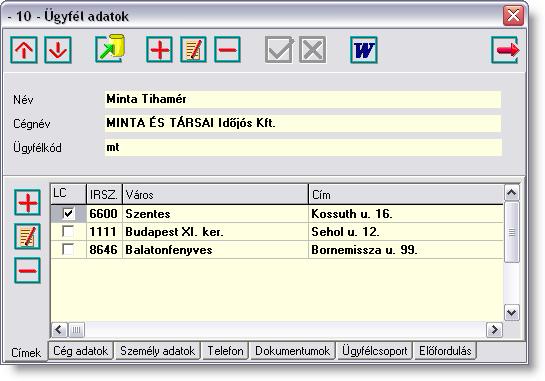Sort by the IRSZ. column header

click(104, 194)
